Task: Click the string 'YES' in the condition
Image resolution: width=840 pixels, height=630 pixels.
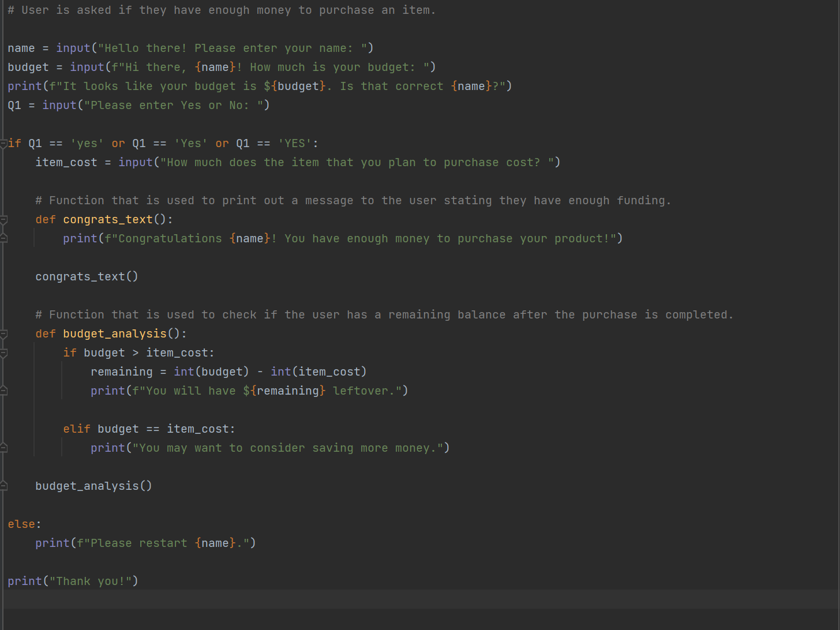Action: 295,143
